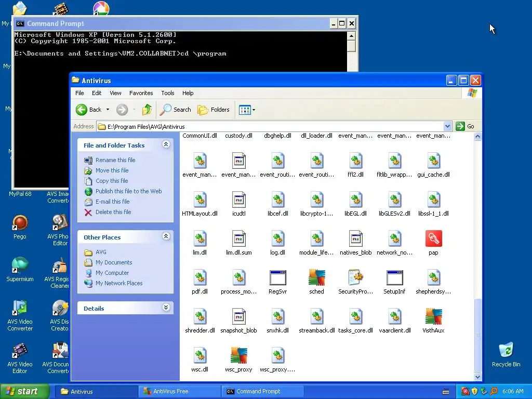Select the icudtl file icon
The image size is (532, 399).
click(238, 199)
